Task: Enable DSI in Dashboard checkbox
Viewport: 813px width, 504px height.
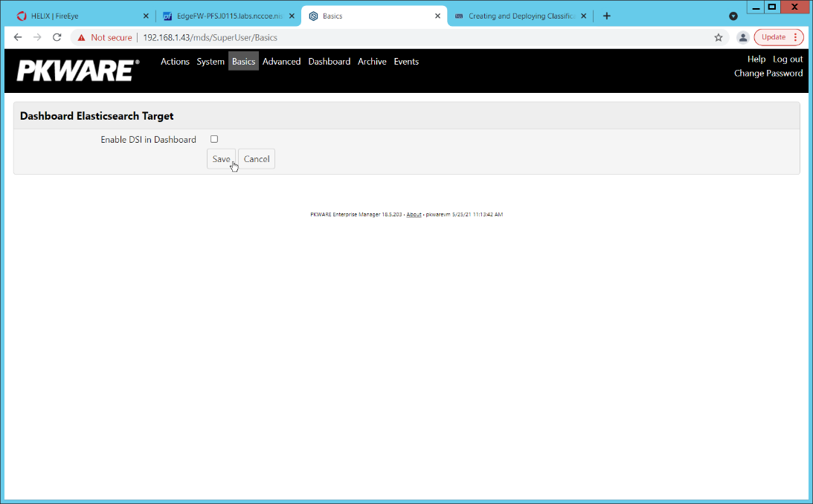Action: pos(214,139)
